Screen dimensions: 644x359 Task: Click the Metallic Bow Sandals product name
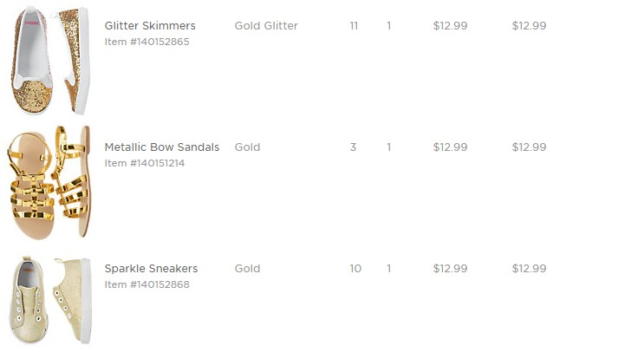click(x=162, y=147)
